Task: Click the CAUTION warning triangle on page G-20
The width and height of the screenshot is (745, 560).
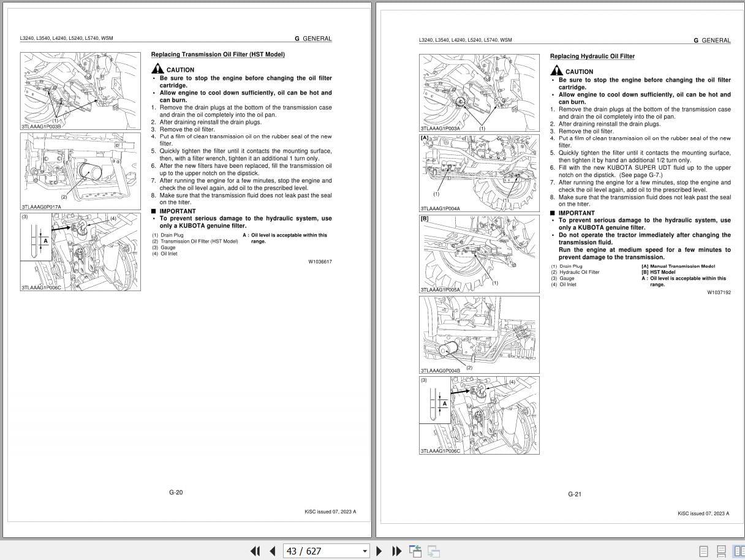Action: [x=159, y=69]
